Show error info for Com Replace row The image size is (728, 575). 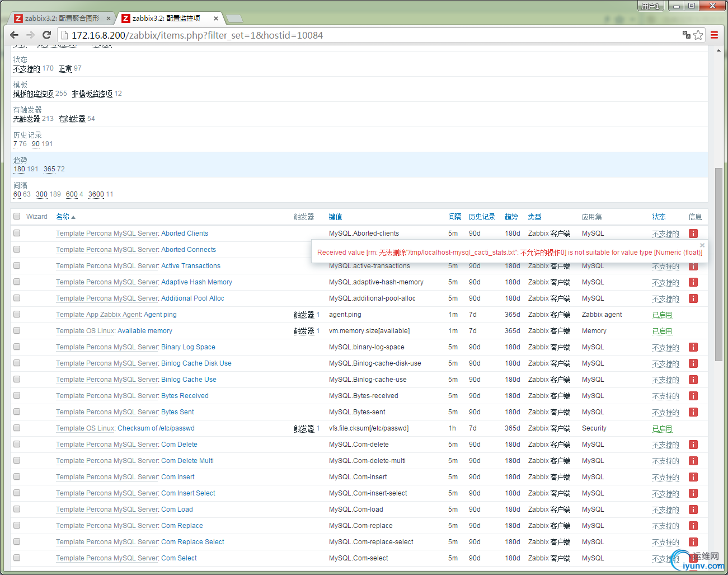click(693, 526)
